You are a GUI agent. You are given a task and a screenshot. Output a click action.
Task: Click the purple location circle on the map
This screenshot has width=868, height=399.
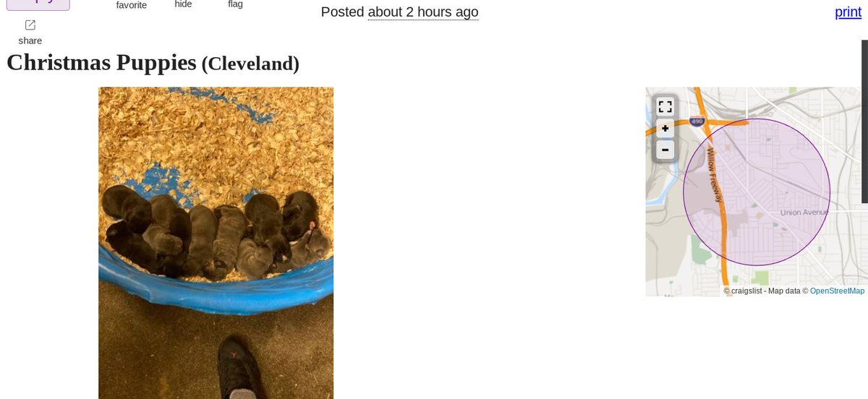click(757, 192)
